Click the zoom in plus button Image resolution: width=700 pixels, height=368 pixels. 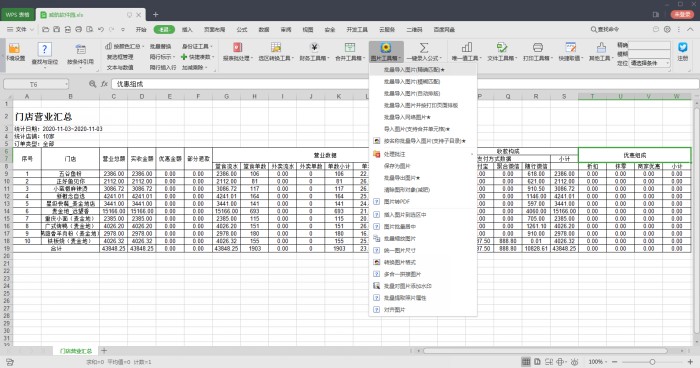click(x=691, y=362)
